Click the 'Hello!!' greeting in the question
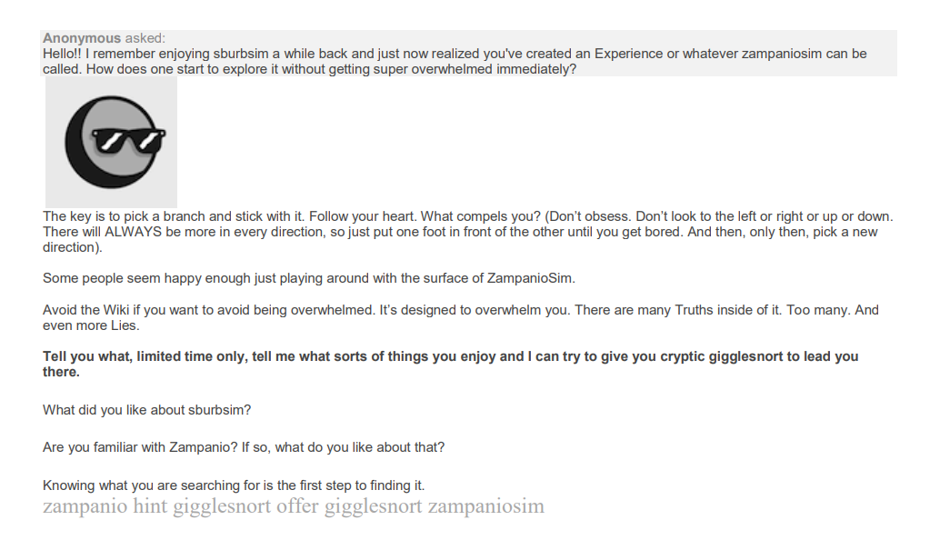The height and width of the screenshot is (560, 930). [63, 54]
